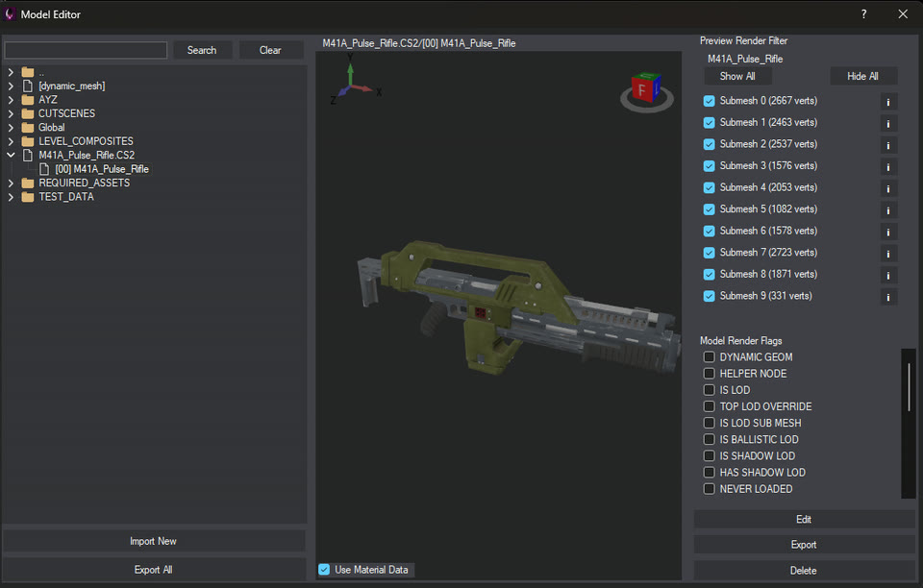Click the Model Editor app icon
The height and width of the screenshot is (588, 923).
tap(10, 14)
